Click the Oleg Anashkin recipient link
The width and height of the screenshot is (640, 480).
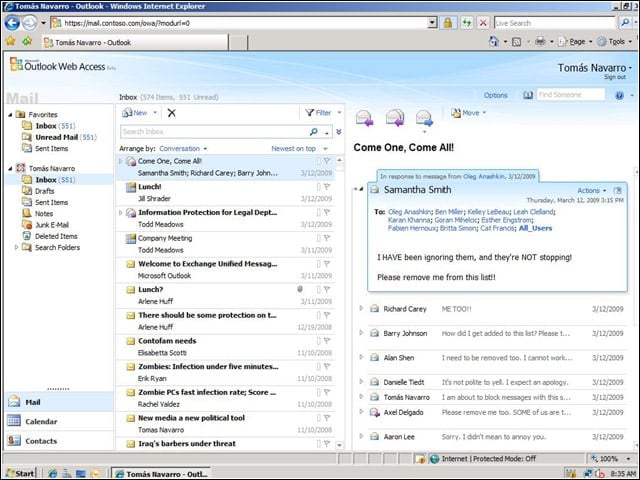[x=409, y=212]
